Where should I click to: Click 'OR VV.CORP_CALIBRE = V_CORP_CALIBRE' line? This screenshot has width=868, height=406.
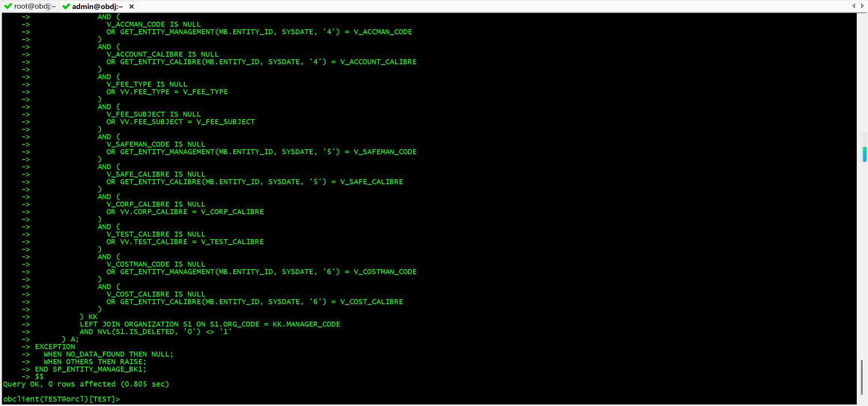tap(185, 212)
